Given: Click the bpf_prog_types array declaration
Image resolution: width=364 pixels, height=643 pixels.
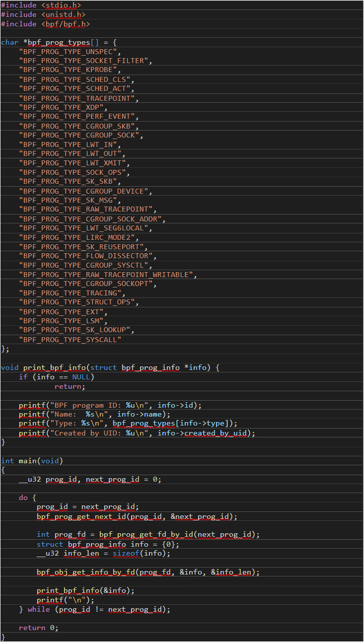Looking at the screenshot, I should pyautogui.click(x=59, y=42).
